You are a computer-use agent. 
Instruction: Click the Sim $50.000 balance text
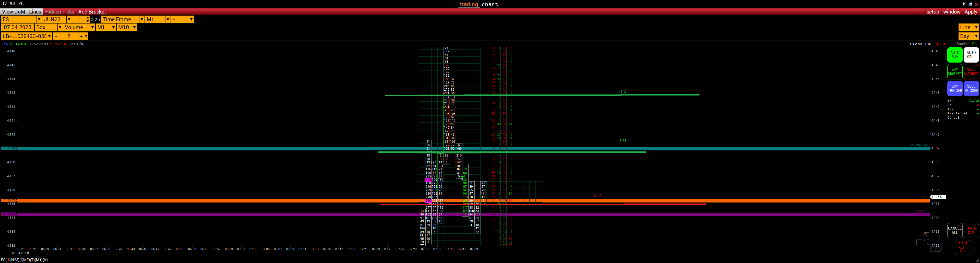click(14, 44)
